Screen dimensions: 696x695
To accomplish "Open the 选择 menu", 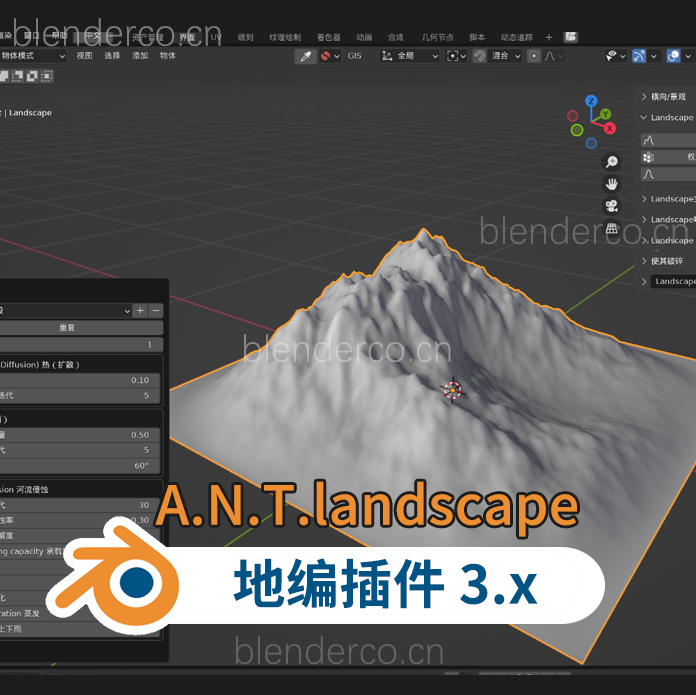I will click(112, 56).
